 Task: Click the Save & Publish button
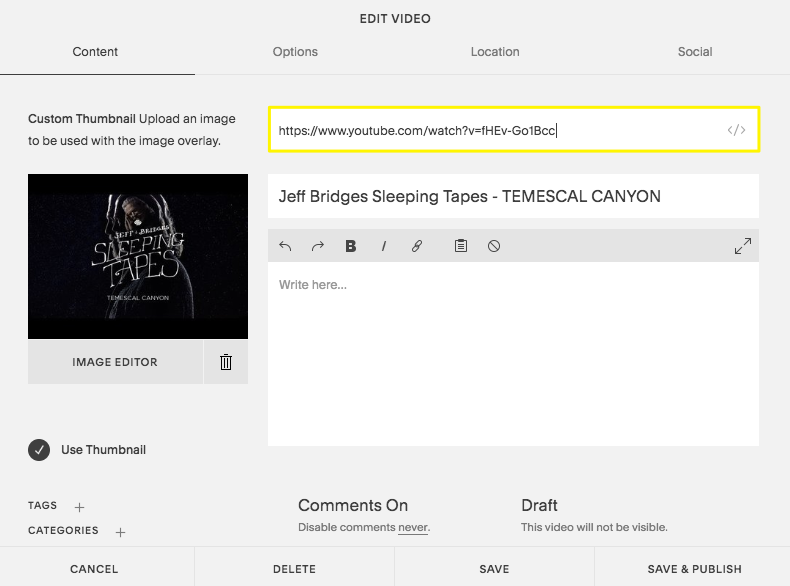click(694, 569)
